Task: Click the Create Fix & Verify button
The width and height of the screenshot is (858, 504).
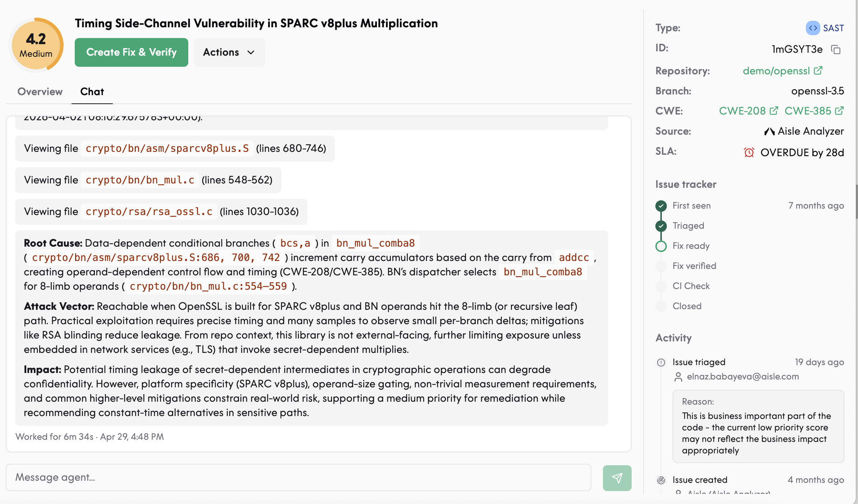Action: (x=132, y=52)
